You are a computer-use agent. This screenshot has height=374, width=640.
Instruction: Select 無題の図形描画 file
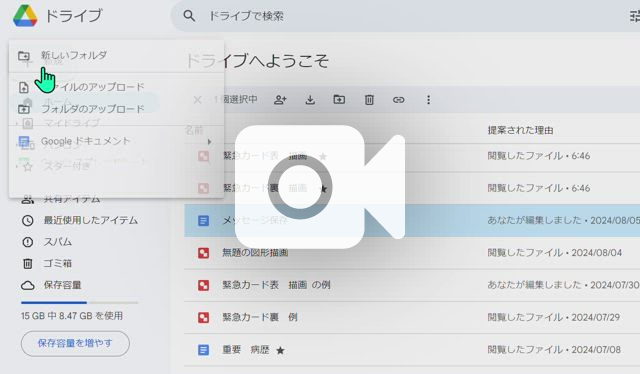click(x=255, y=253)
